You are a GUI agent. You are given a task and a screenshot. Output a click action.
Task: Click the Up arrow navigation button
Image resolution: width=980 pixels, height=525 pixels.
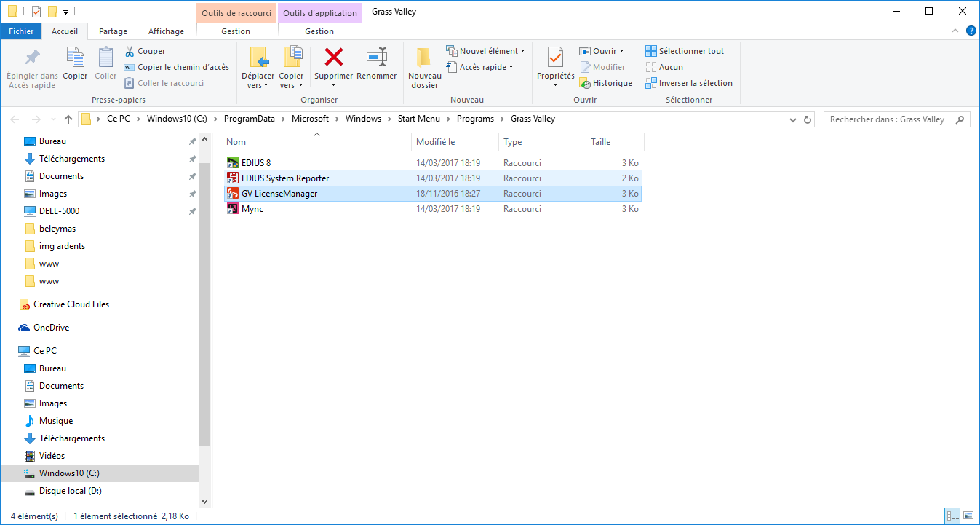pyautogui.click(x=68, y=119)
